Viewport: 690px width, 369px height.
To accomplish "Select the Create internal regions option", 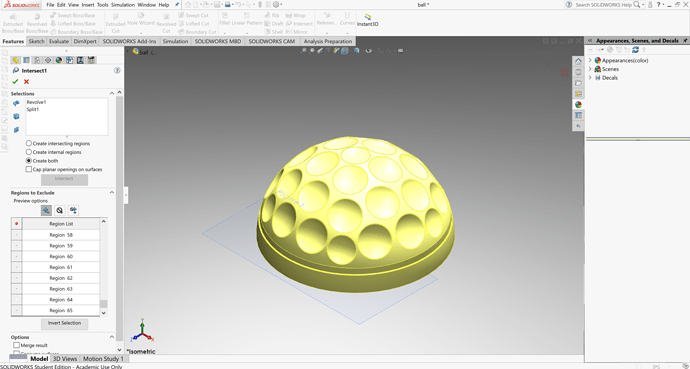I will tap(53, 152).
